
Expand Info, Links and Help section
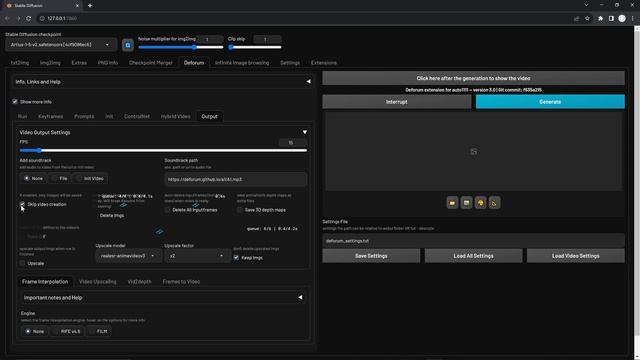[162, 82]
